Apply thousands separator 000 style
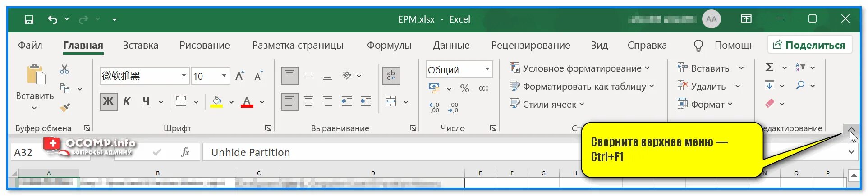 pyautogui.click(x=484, y=88)
